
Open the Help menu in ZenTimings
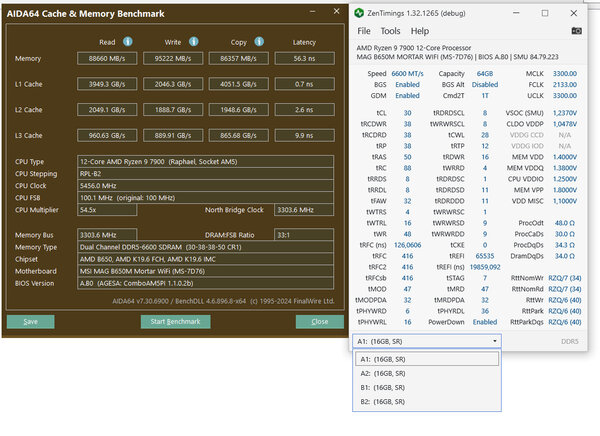(420, 31)
